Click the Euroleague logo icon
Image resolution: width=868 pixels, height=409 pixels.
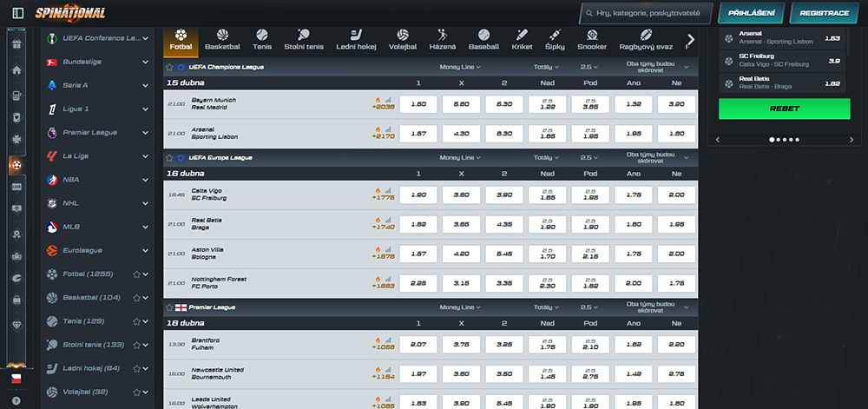tap(52, 250)
